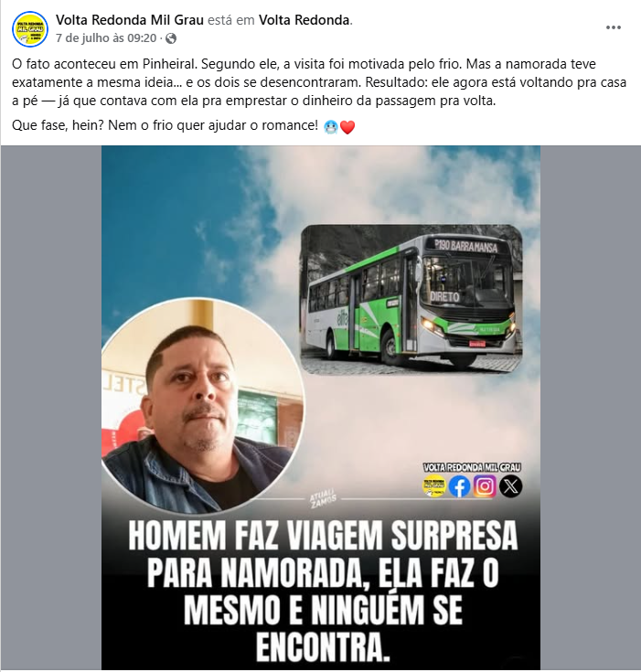The width and height of the screenshot is (641, 672).
Task: Click the P190 BARRAMANSA destination sign
Action: 466,247
